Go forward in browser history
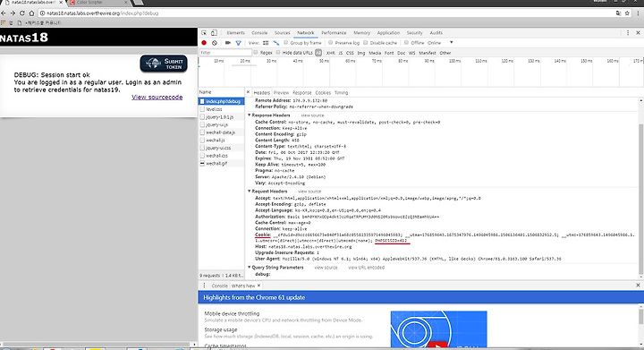The image size is (644, 350). click(x=13, y=13)
